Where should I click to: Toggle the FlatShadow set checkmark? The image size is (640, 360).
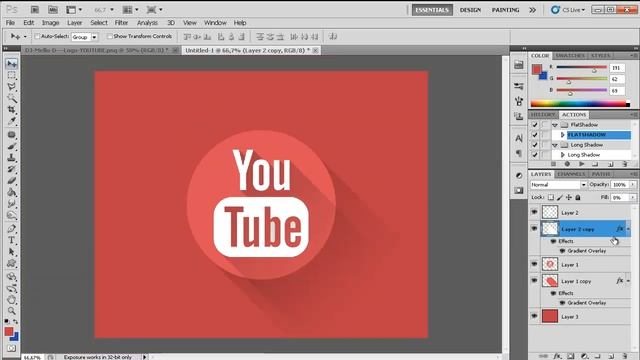pos(535,125)
